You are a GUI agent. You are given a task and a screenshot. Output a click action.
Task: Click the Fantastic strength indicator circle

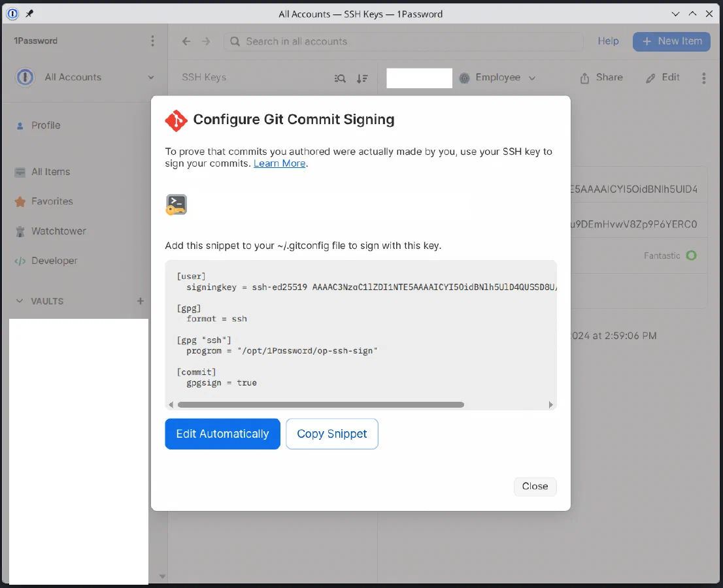691,255
